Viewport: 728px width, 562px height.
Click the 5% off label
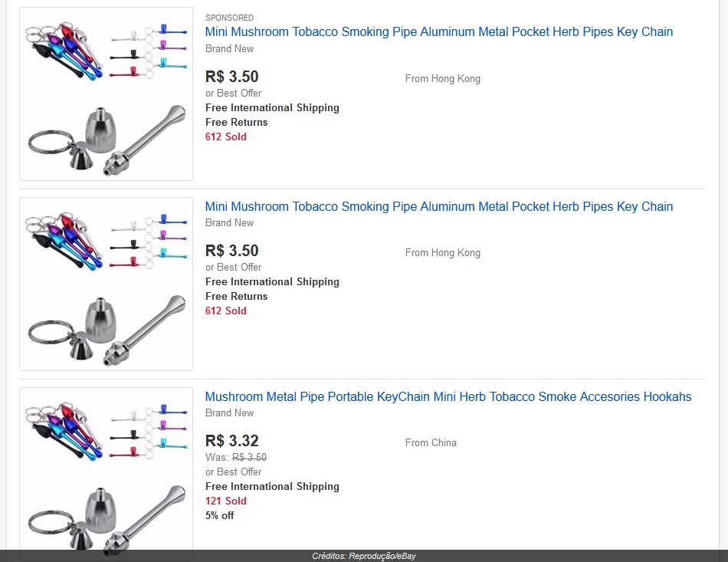220,515
